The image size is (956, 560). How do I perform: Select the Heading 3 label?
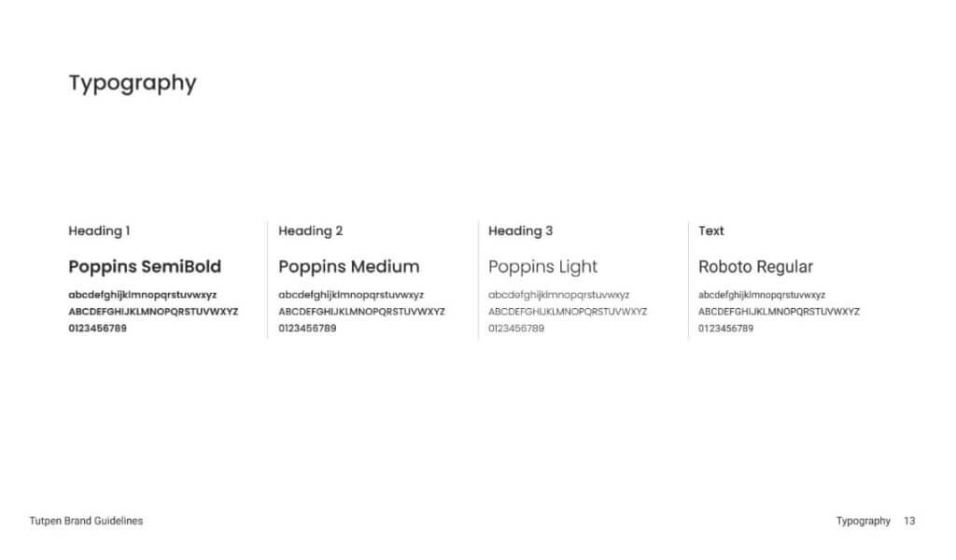coord(520,231)
